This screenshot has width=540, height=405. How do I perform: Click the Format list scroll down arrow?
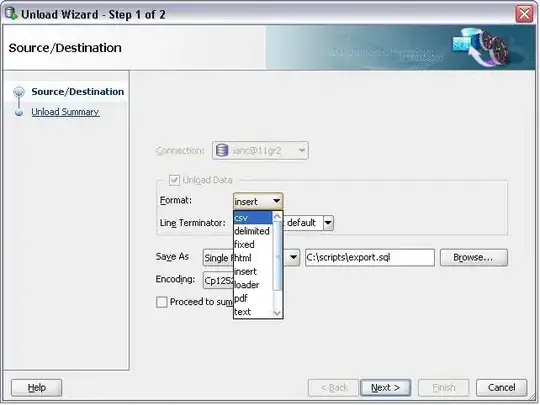tap(277, 313)
